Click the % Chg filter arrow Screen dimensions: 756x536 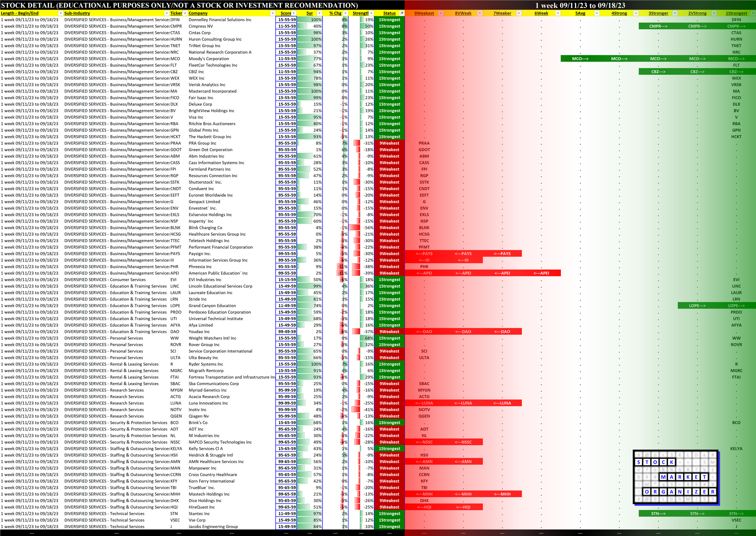345,13
